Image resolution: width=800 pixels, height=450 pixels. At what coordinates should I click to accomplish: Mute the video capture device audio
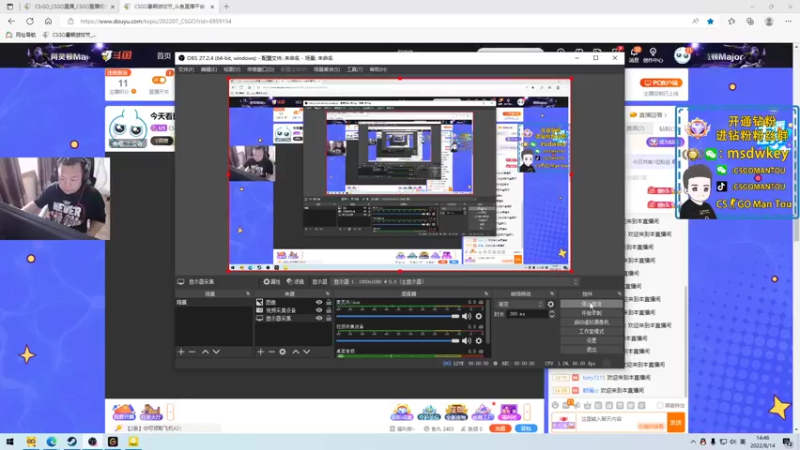[466, 340]
